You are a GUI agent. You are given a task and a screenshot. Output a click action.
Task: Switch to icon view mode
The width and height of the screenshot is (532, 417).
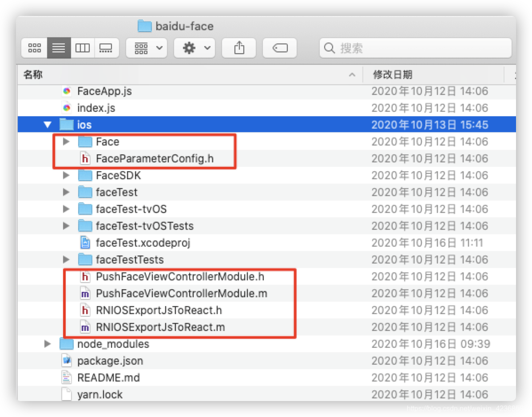[35, 48]
